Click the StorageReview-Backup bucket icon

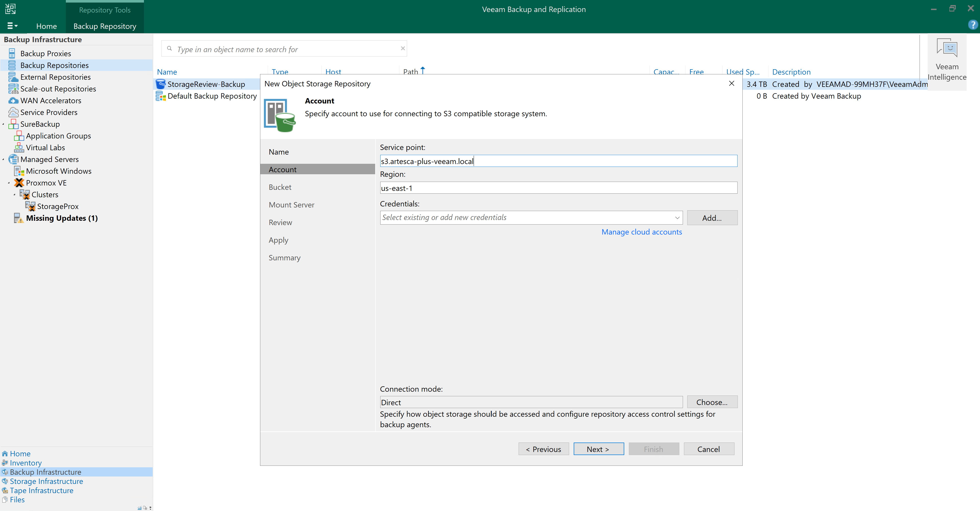(161, 84)
